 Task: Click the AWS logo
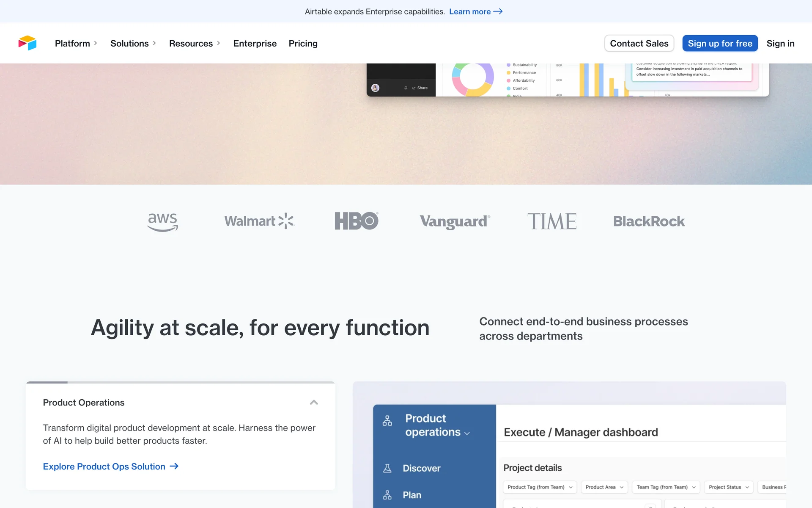[163, 221]
